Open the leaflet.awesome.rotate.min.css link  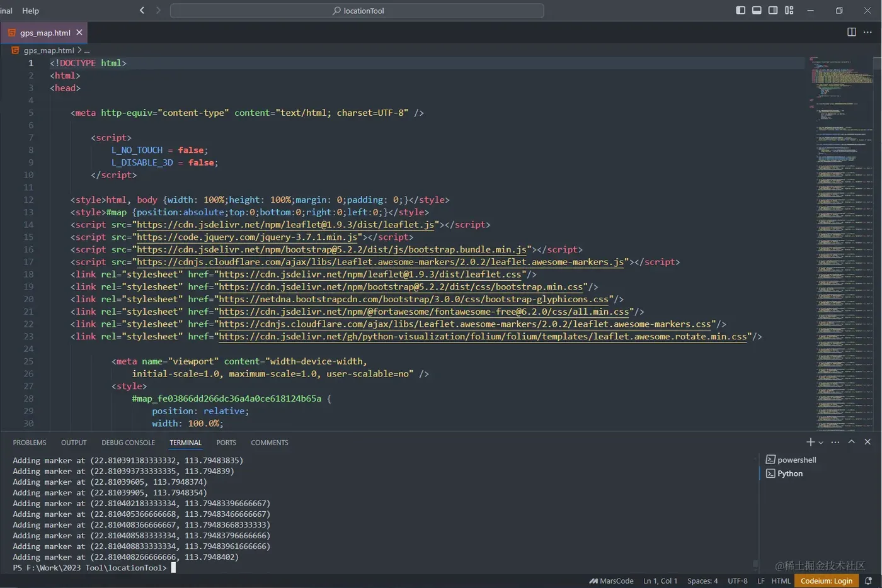[483, 337]
